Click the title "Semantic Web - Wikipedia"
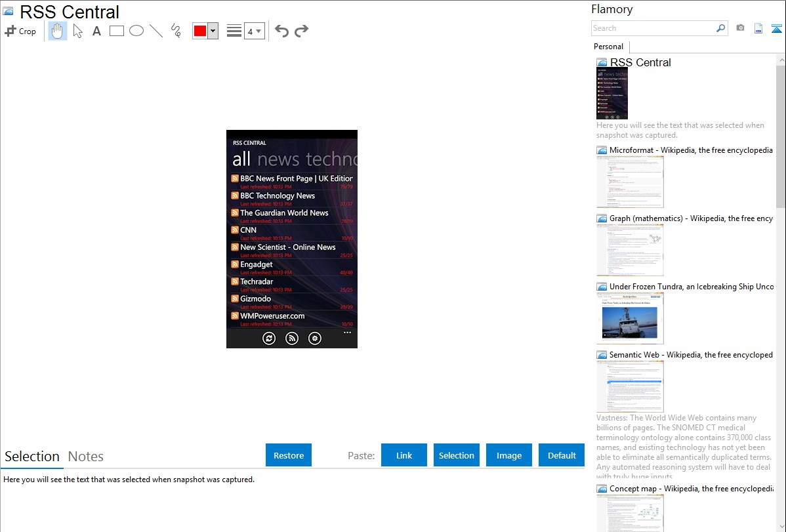 (x=691, y=355)
